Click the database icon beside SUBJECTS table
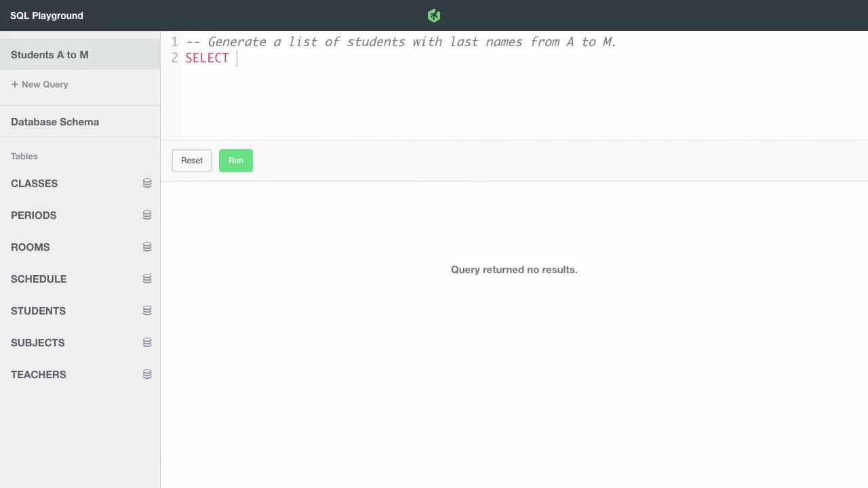The width and height of the screenshot is (868, 488). [x=147, y=342]
